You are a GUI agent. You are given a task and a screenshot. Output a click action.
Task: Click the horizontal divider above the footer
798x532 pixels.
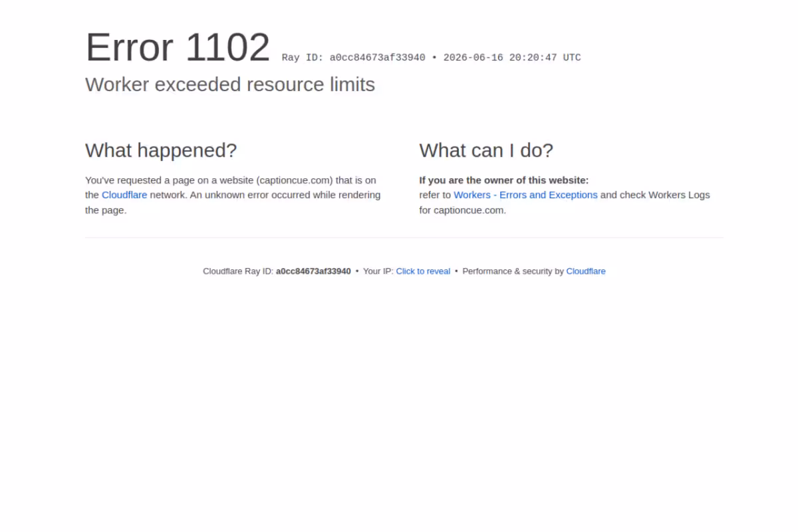[404, 237]
